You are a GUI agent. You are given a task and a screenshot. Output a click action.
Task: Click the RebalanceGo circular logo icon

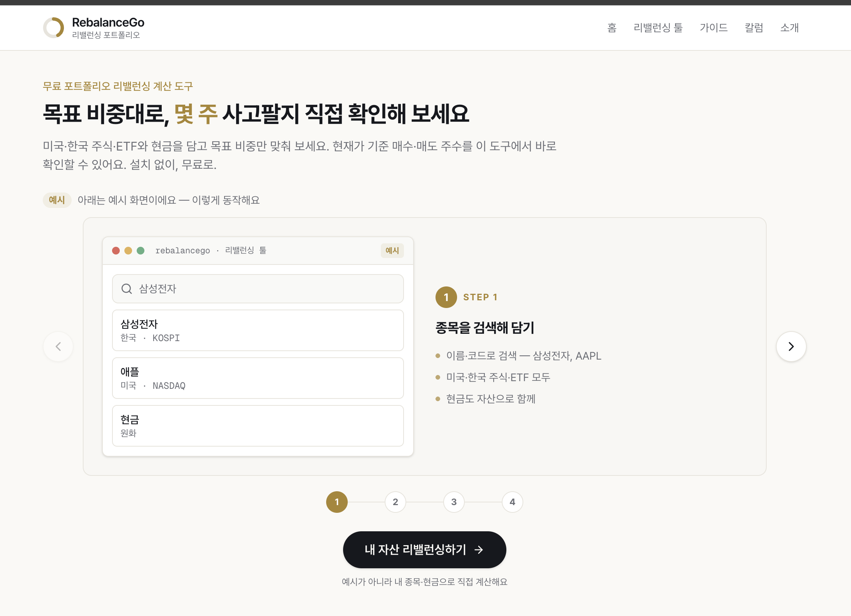(54, 28)
